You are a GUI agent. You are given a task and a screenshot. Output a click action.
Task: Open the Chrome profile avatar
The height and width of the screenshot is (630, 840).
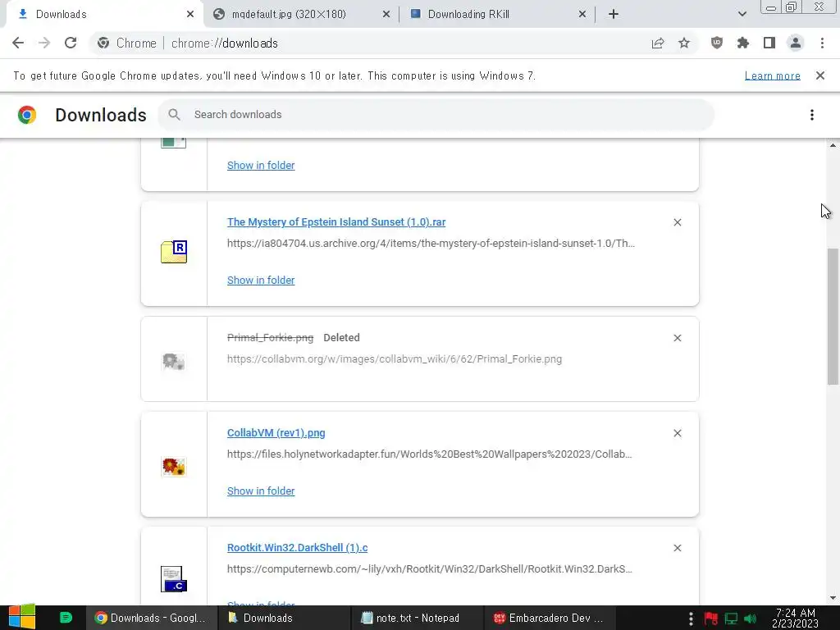(796, 43)
